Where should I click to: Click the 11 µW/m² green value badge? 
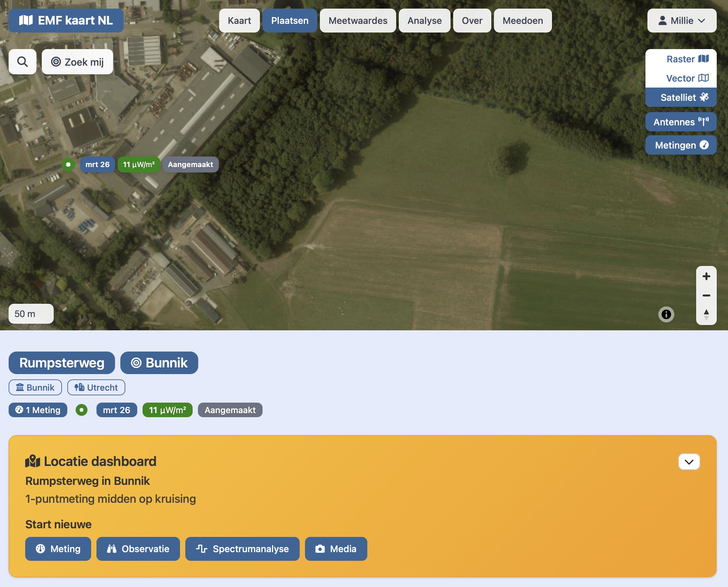click(167, 410)
